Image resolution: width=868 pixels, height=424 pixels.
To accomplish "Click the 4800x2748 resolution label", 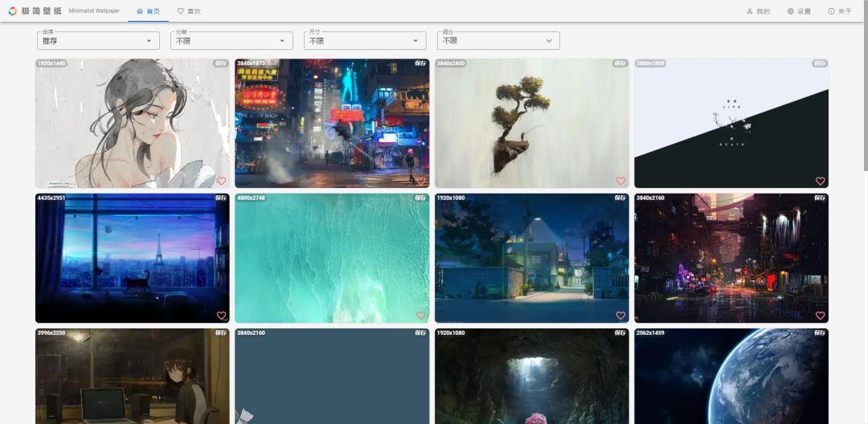I will [x=252, y=198].
